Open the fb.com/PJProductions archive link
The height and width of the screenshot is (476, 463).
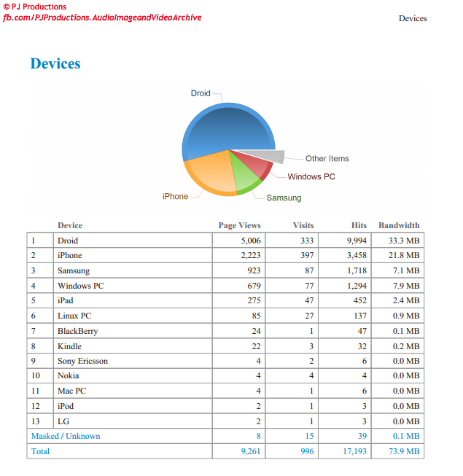[x=102, y=17]
